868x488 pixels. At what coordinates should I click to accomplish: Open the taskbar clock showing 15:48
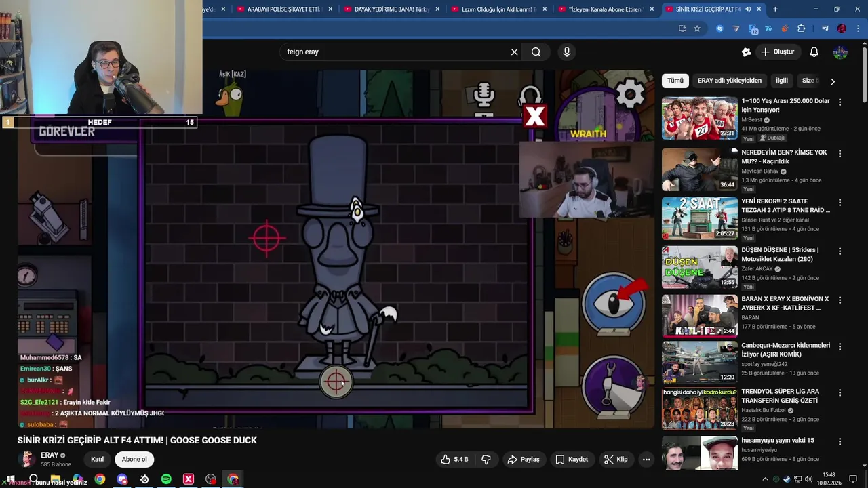point(829,479)
